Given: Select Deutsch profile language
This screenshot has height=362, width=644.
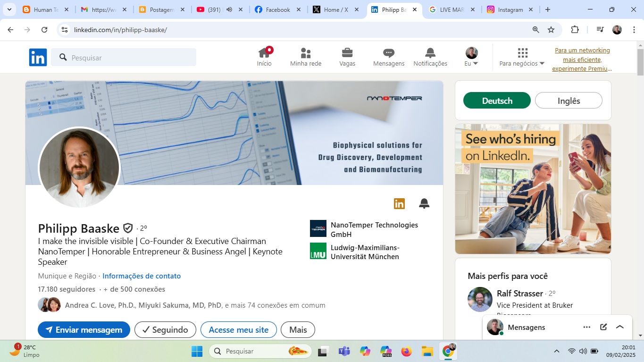Looking at the screenshot, I should [x=497, y=101].
